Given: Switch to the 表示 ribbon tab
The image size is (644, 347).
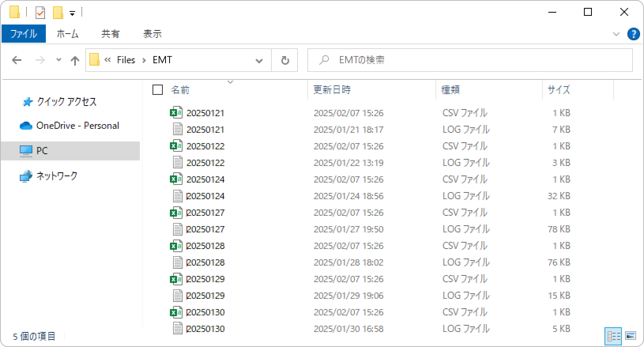Looking at the screenshot, I should click(x=152, y=34).
